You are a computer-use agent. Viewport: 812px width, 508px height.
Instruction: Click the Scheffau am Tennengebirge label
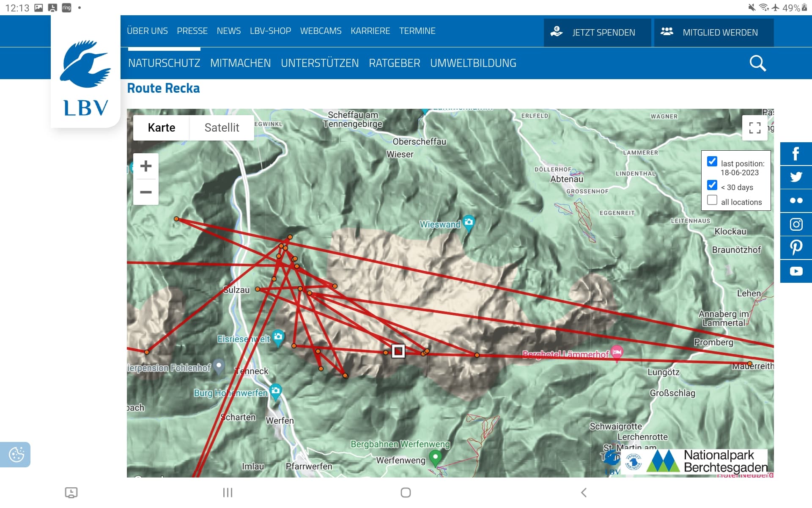(x=353, y=119)
